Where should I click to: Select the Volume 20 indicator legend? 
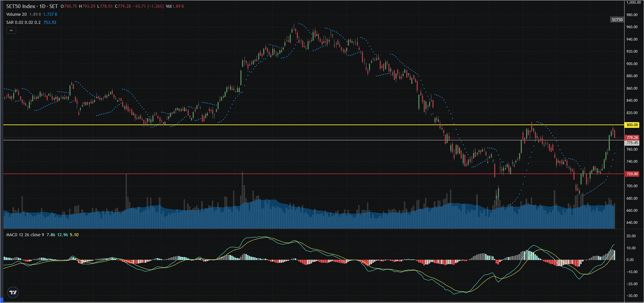point(16,14)
